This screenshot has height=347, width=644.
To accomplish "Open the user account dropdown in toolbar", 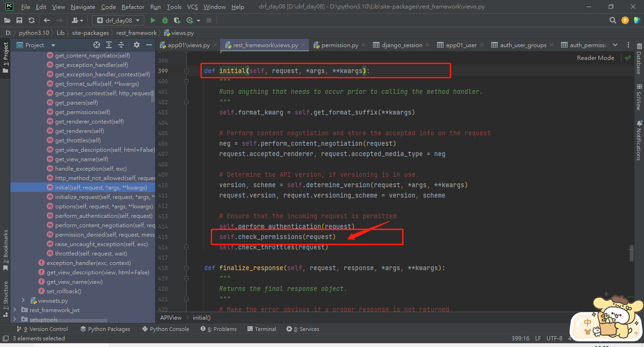I will click(77, 20).
